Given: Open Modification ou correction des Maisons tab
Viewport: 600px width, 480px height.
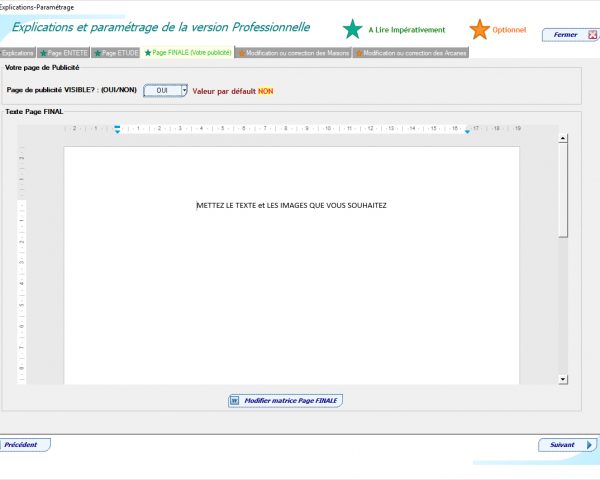Looking at the screenshot, I should click(293, 53).
